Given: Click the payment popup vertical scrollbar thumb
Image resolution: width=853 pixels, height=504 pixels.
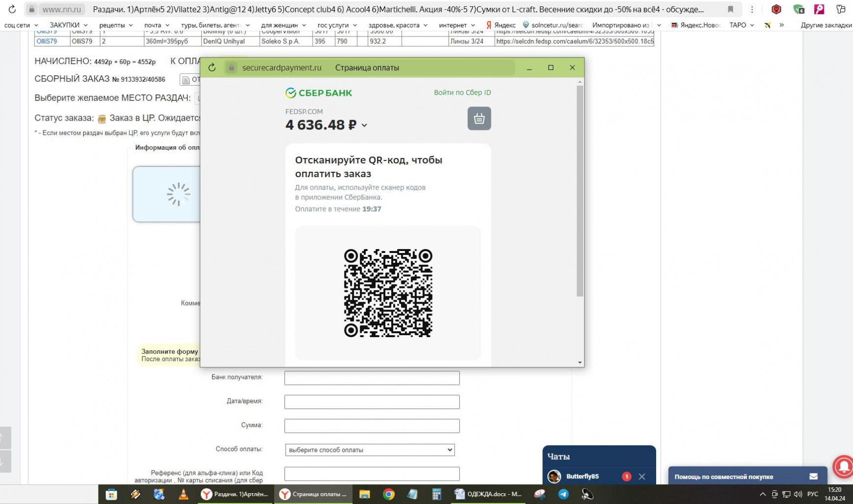Looking at the screenshot, I should tap(580, 191).
